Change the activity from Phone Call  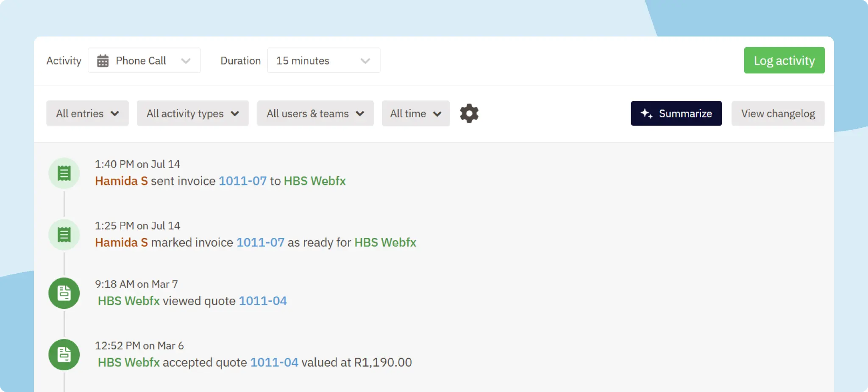(144, 60)
